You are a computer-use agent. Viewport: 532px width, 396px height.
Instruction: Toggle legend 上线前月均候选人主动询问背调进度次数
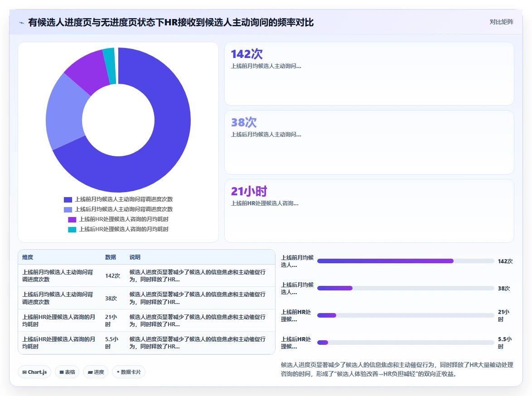(118, 199)
